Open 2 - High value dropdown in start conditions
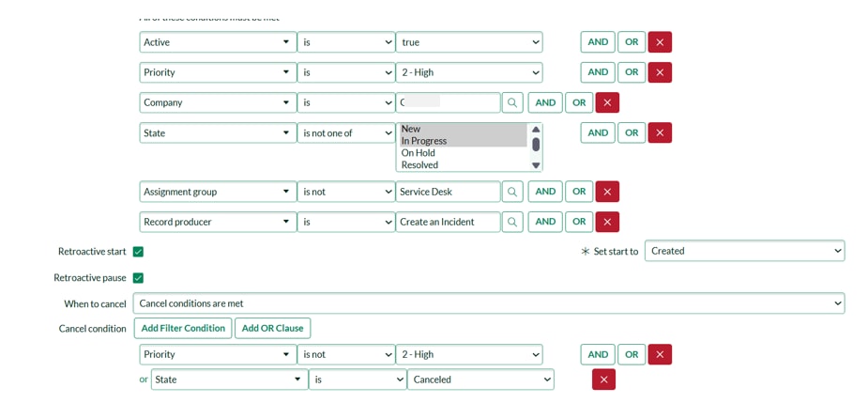Image resolution: width=868 pixels, height=403 pixels. [x=469, y=72]
